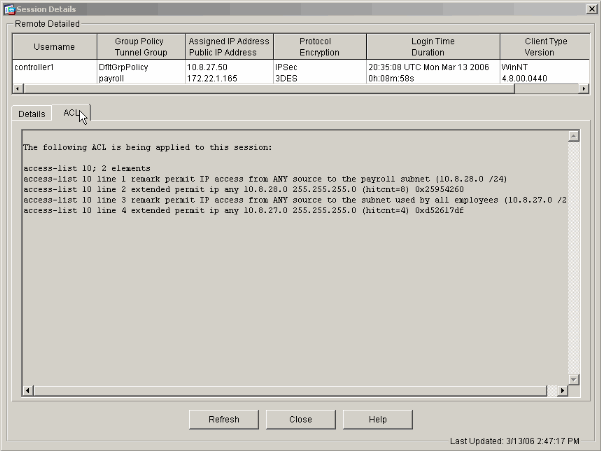Viewport: 601px width, 451px height.
Task: Click the Session Details title bar icon
Action: (x=9, y=9)
